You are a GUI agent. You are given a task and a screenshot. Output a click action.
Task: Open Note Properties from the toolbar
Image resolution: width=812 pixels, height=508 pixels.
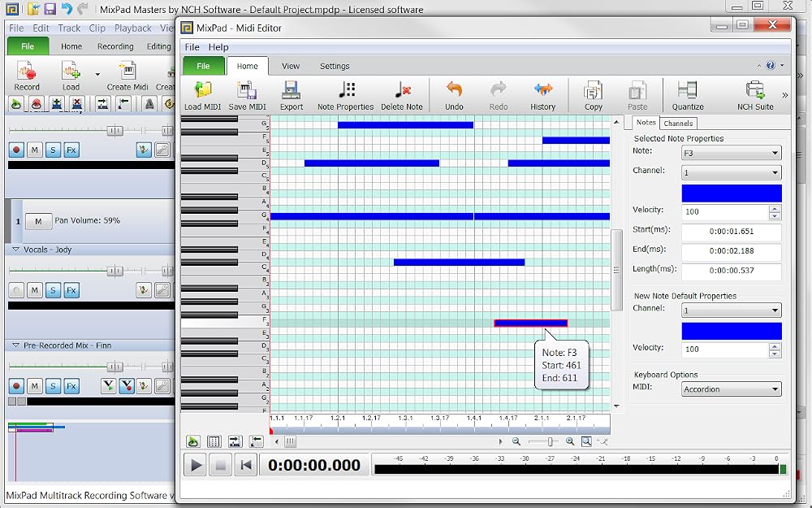click(345, 96)
